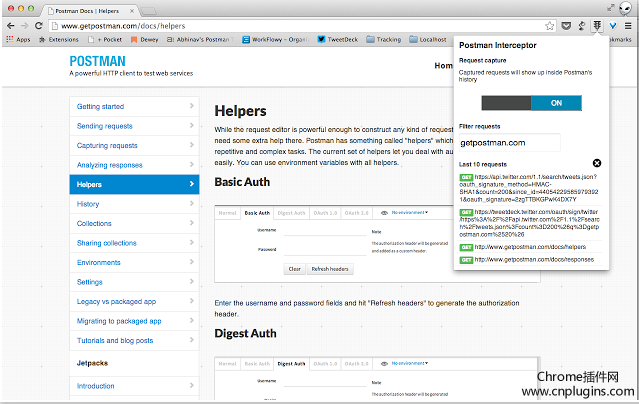The image size is (639, 404).
Task: Click the Pocket extension icon in toolbar
Action: (x=566, y=26)
